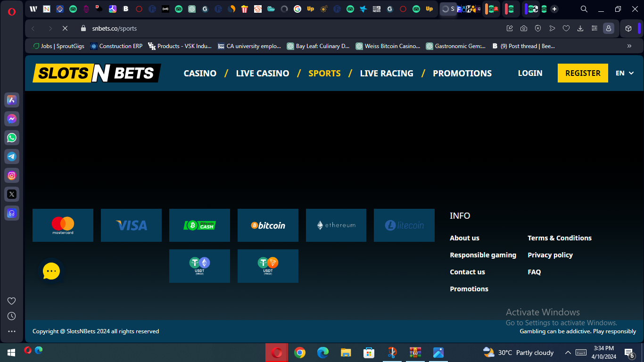Image resolution: width=644 pixels, height=362 pixels.
Task: Open X (Twitter) in the Opera sidebar
Action: coord(12,194)
